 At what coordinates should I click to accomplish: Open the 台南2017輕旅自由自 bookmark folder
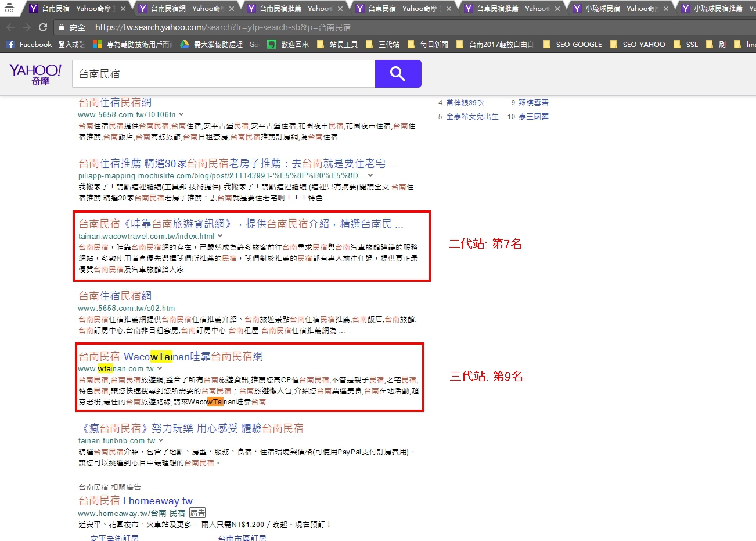click(495, 44)
